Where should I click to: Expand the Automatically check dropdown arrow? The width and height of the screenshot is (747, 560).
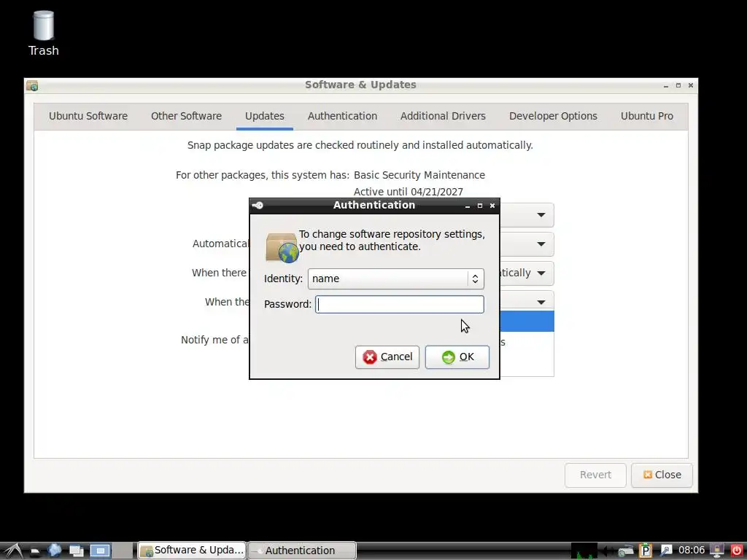click(541, 244)
